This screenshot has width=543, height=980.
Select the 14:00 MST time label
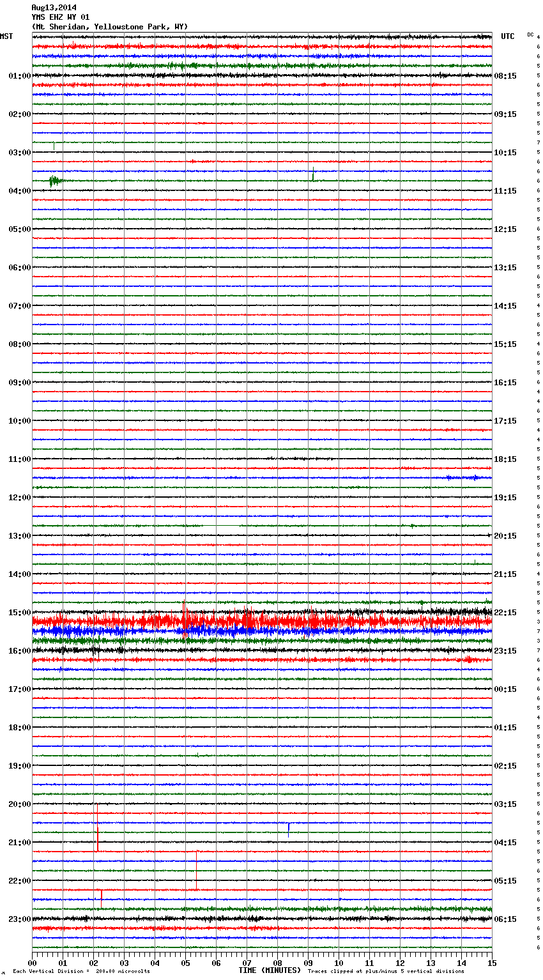(20, 574)
